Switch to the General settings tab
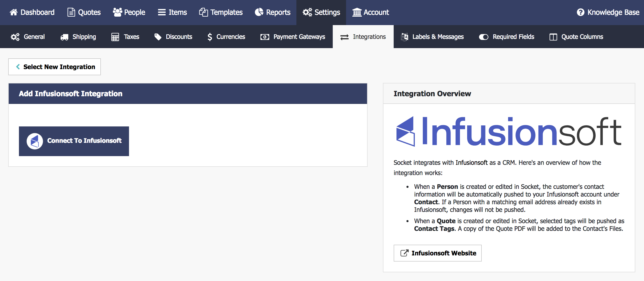Screen dimensions: 644x281 pos(28,37)
